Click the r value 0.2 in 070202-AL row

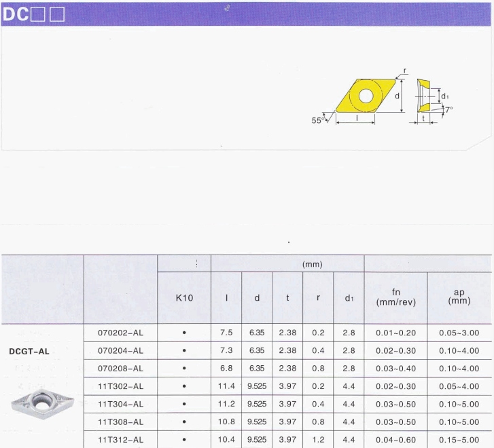318,333
